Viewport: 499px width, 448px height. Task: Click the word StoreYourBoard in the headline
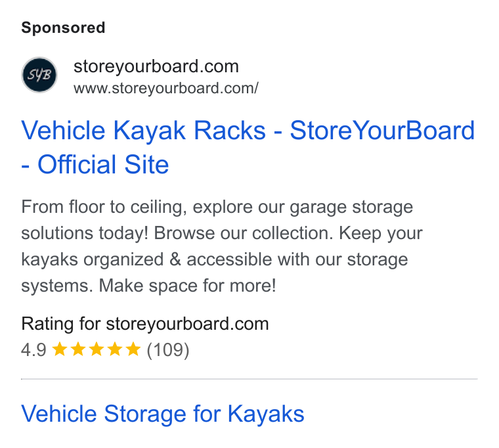[x=382, y=131]
